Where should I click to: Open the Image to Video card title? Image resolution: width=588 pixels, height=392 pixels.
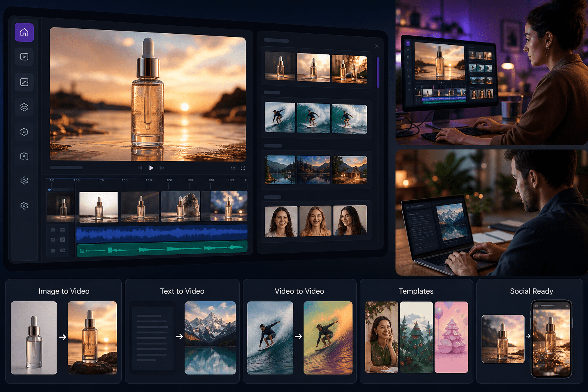[x=64, y=291]
